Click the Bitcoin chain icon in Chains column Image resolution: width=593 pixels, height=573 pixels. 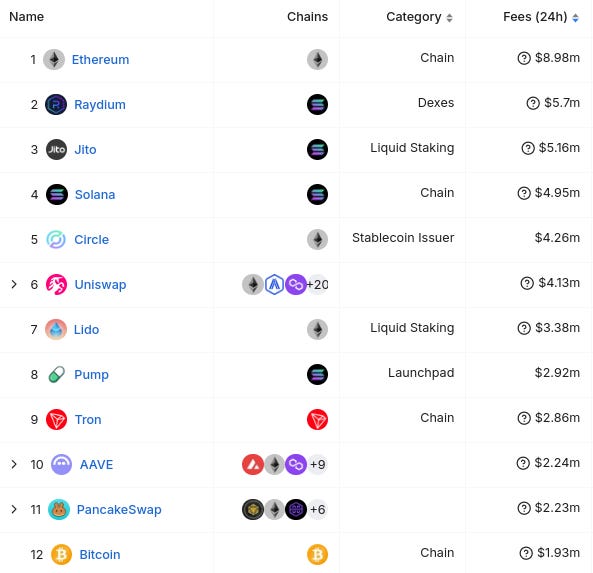coord(317,554)
